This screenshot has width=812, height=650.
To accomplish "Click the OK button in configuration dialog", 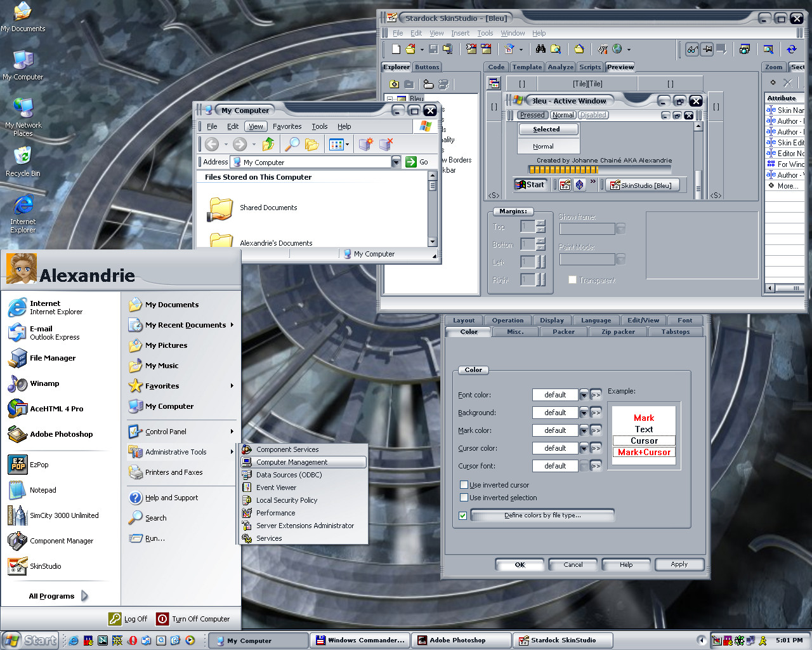I will click(x=520, y=564).
